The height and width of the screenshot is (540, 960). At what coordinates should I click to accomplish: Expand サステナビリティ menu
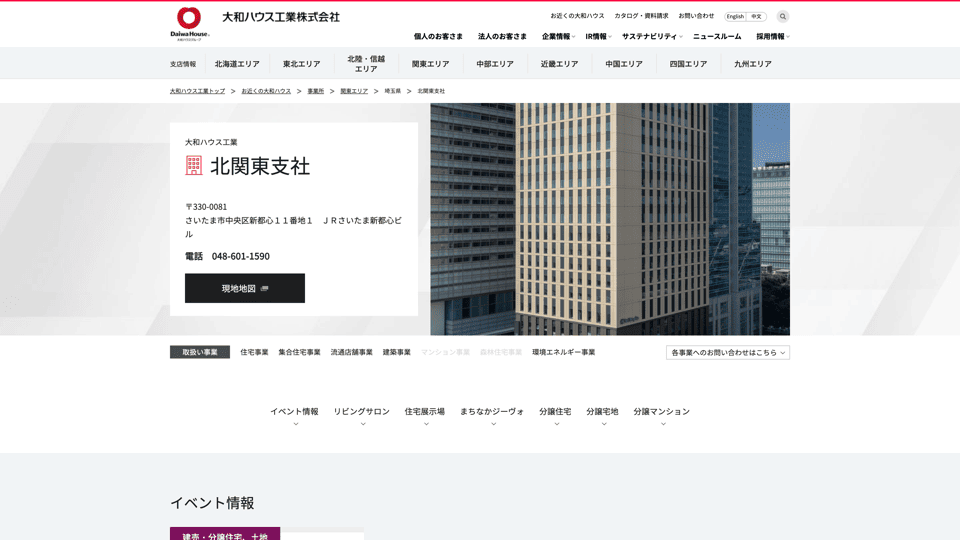(651, 37)
